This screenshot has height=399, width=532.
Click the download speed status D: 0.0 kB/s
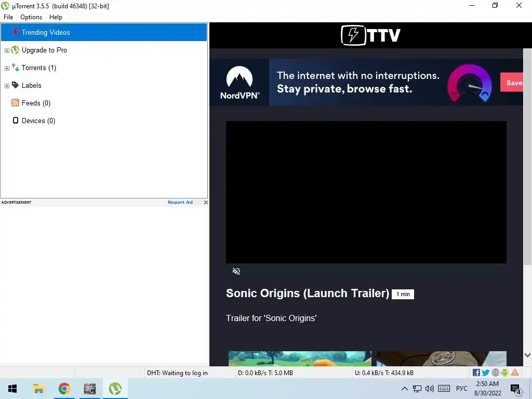pos(265,373)
